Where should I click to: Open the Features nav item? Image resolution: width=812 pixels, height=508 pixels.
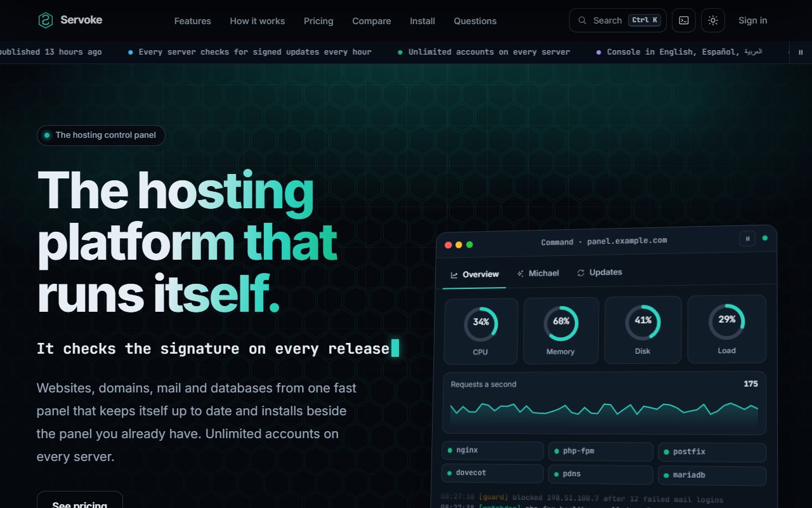(x=192, y=21)
